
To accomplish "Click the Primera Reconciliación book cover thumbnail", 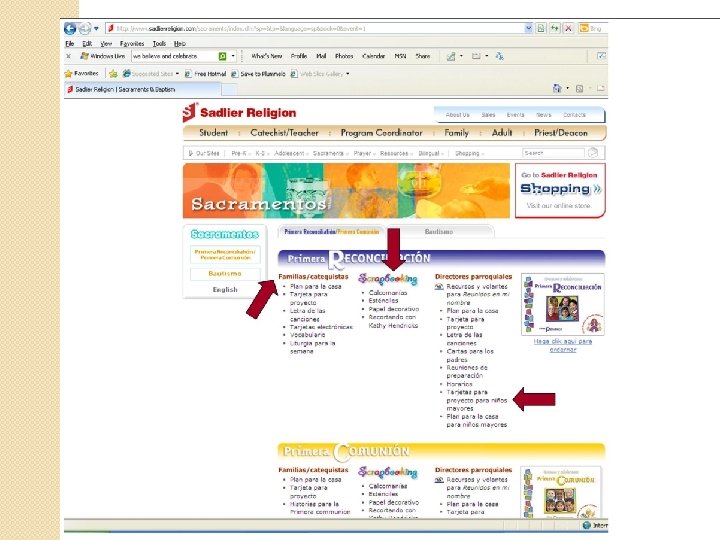I will (x=563, y=304).
